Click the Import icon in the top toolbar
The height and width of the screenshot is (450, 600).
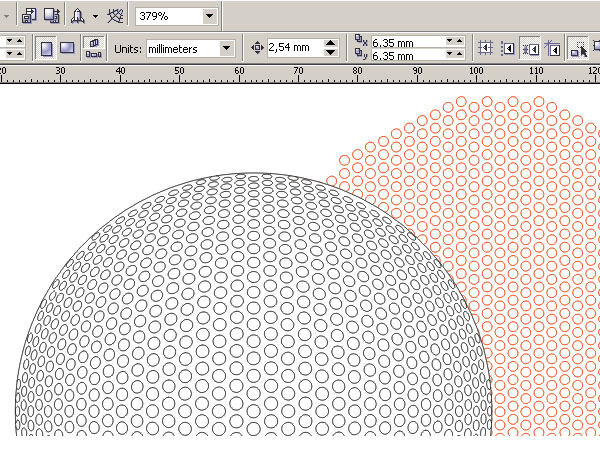[x=29, y=16]
